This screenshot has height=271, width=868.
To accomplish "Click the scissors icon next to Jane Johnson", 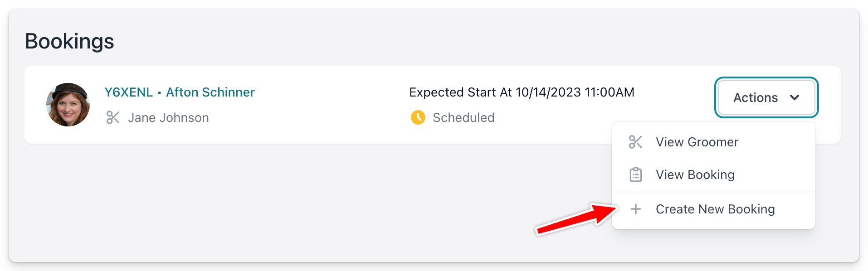I will (x=113, y=117).
